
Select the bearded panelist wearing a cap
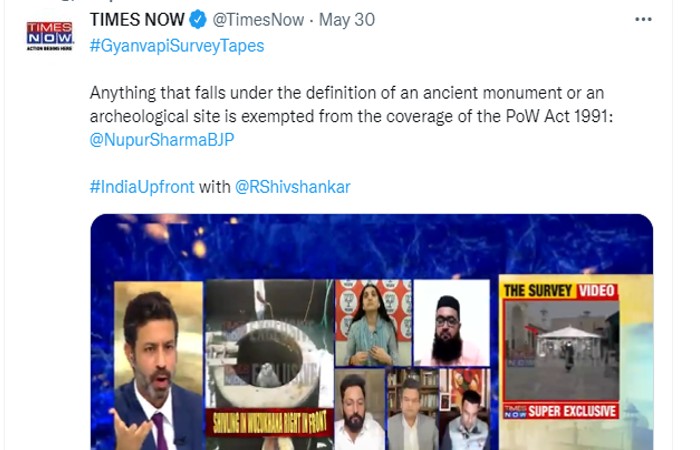(451, 324)
